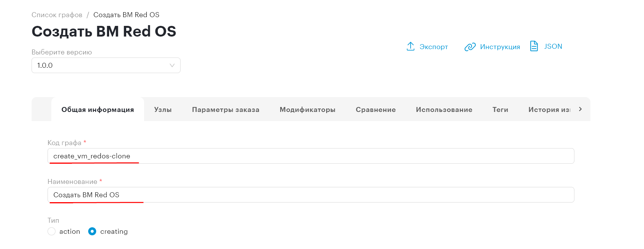
Task: Click the page heading Создать ВМ Red OS
Action: point(104,31)
